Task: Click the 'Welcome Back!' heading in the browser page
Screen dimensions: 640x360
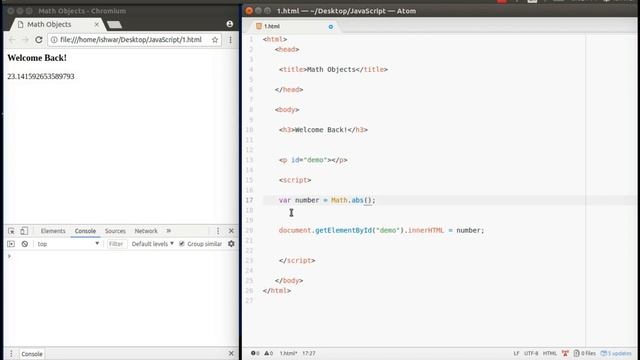Action: (37, 58)
